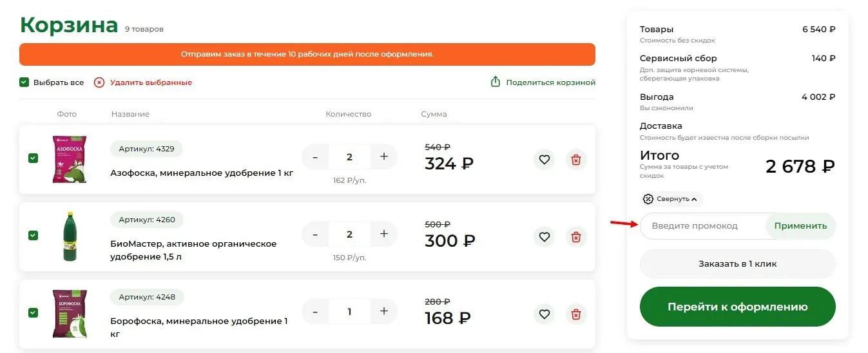868x353 pixels.
Task: Favorite the Борофоска item via heart icon
Action: coord(545,314)
